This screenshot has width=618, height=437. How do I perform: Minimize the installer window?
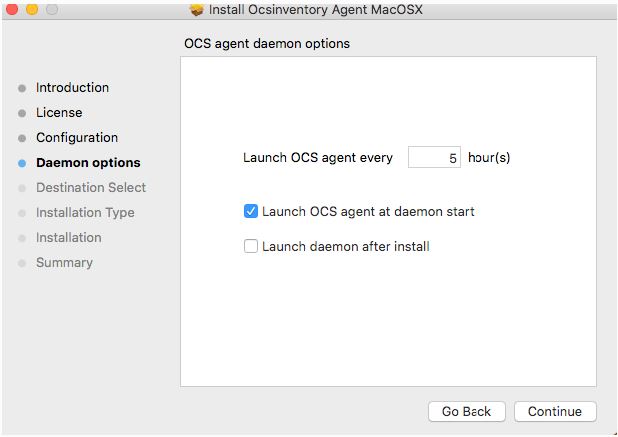coord(31,10)
